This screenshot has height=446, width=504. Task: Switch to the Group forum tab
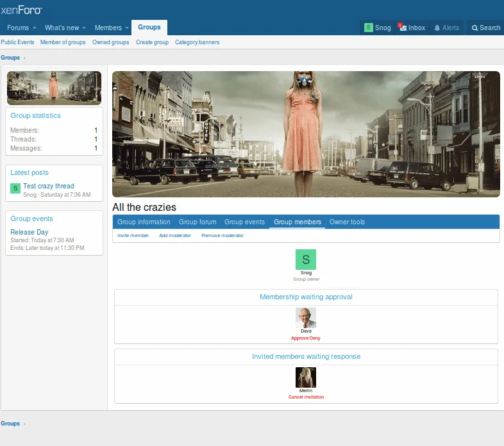point(197,222)
